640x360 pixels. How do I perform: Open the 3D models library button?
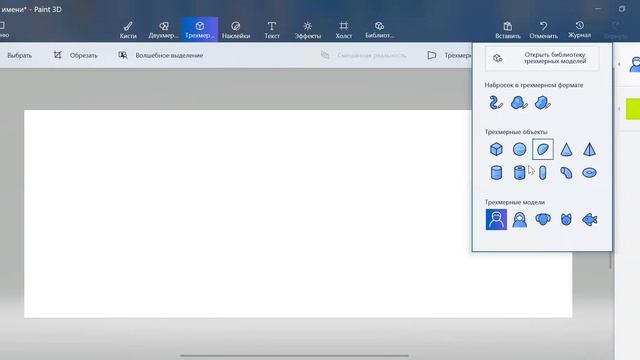tap(542, 58)
